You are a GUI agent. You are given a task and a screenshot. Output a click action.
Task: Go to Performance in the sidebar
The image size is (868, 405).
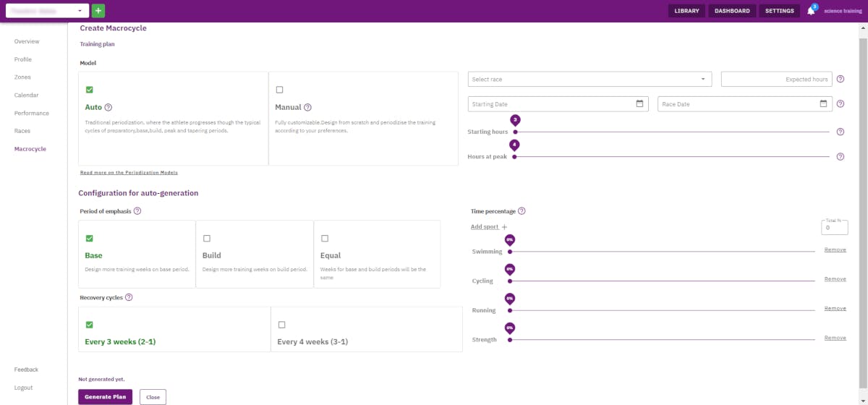(x=32, y=114)
